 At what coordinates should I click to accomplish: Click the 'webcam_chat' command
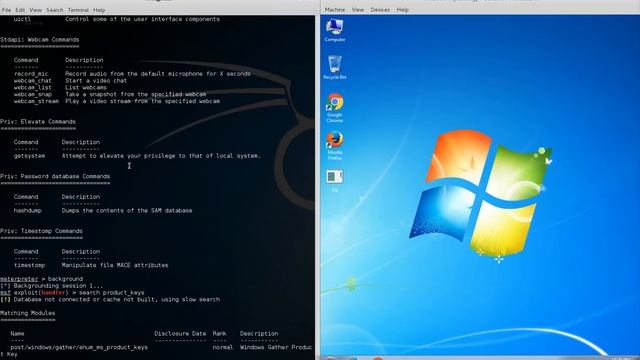(33, 81)
